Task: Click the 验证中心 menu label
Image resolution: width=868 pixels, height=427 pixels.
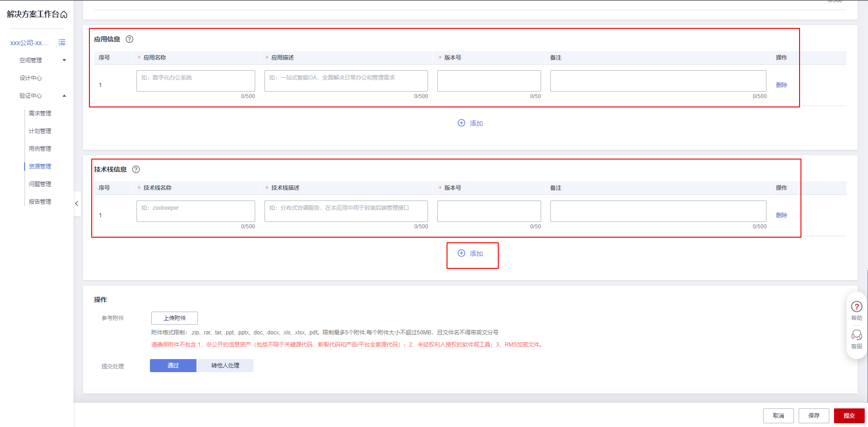Action: (x=31, y=96)
